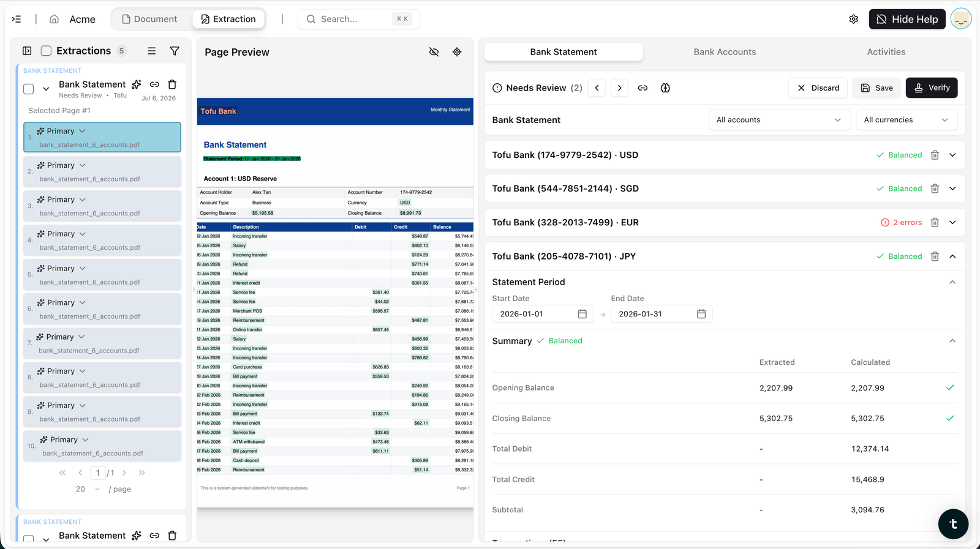Click the pagination page number field
Image resolution: width=980 pixels, height=549 pixels.
(x=98, y=472)
